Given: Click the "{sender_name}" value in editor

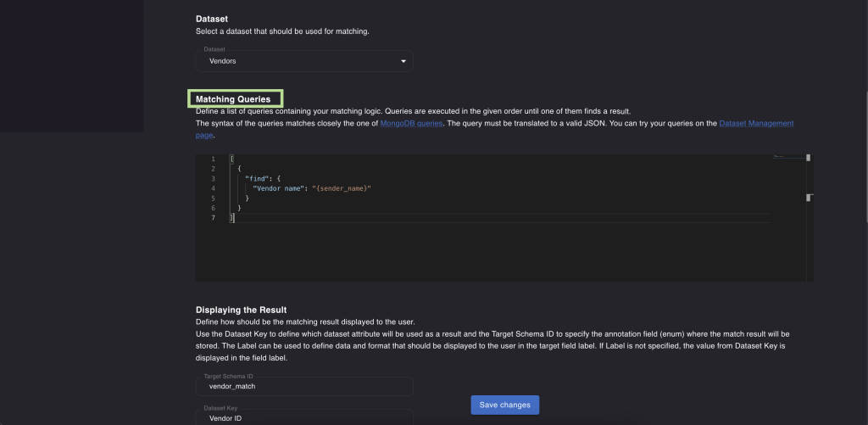Looking at the screenshot, I should point(342,188).
